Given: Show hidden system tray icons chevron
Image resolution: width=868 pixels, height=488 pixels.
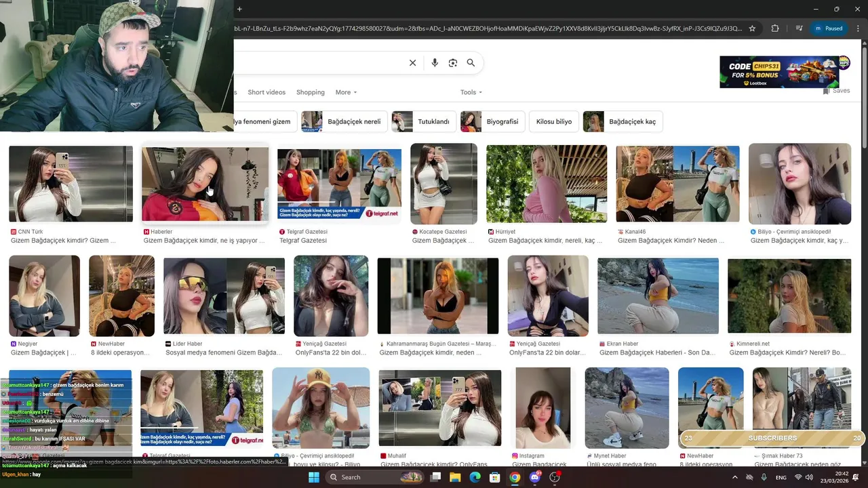Looking at the screenshot, I should point(735,477).
